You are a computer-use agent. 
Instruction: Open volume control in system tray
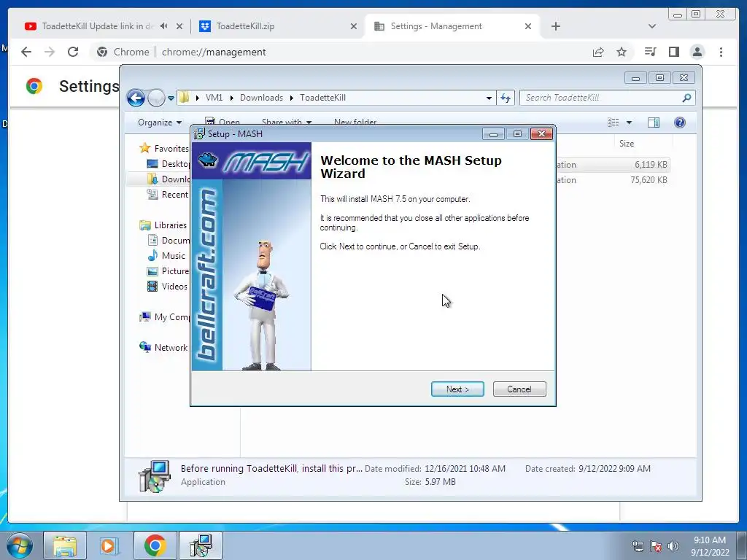pyautogui.click(x=673, y=546)
